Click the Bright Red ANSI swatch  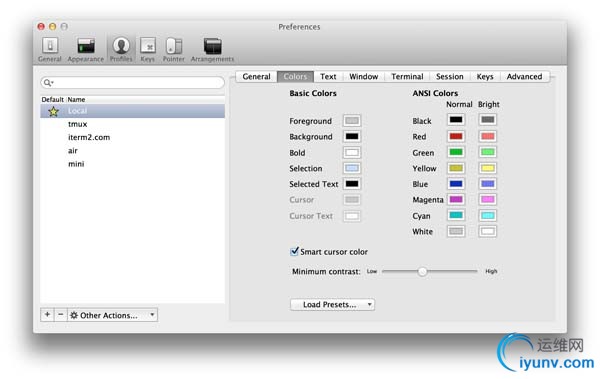pyautogui.click(x=488, y=136)
